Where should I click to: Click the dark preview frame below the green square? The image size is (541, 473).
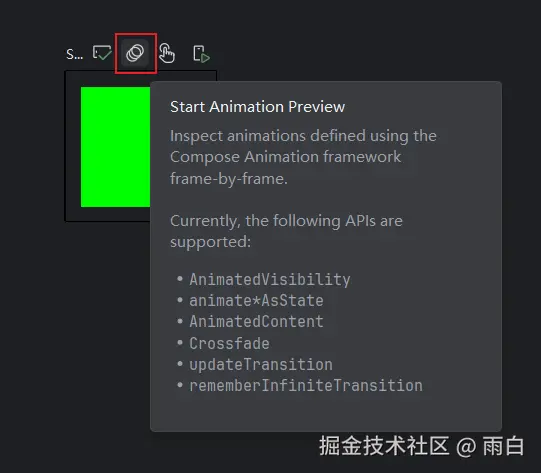pos(108,214)
